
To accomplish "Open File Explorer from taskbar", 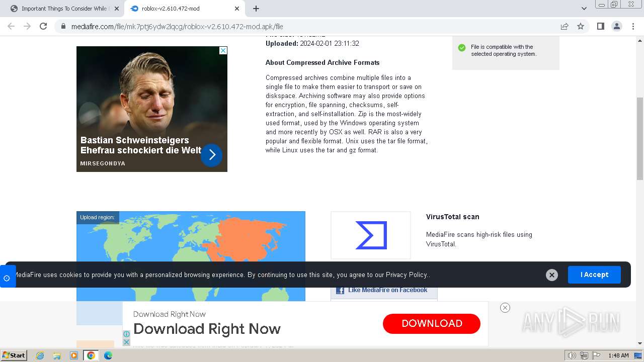I will click(x=57, y=355).
